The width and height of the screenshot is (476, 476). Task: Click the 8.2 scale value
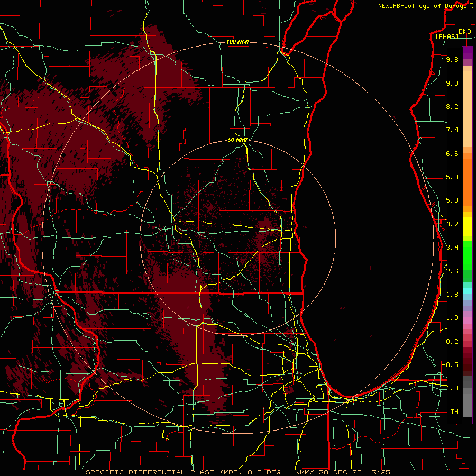pos(452,106)
